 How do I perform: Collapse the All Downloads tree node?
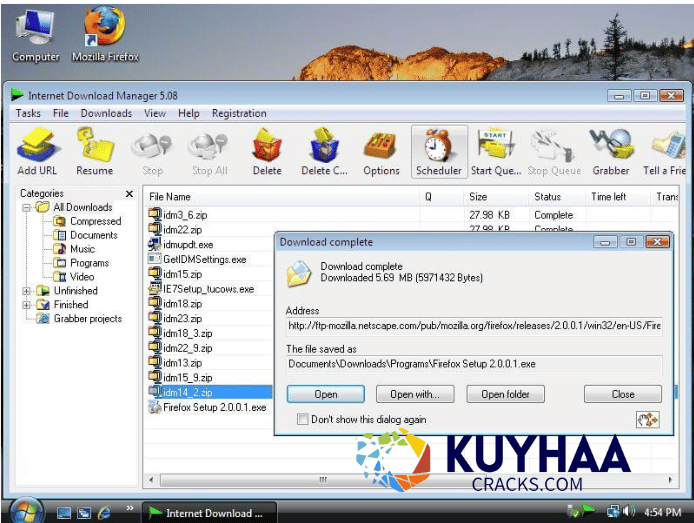(27, 207)
